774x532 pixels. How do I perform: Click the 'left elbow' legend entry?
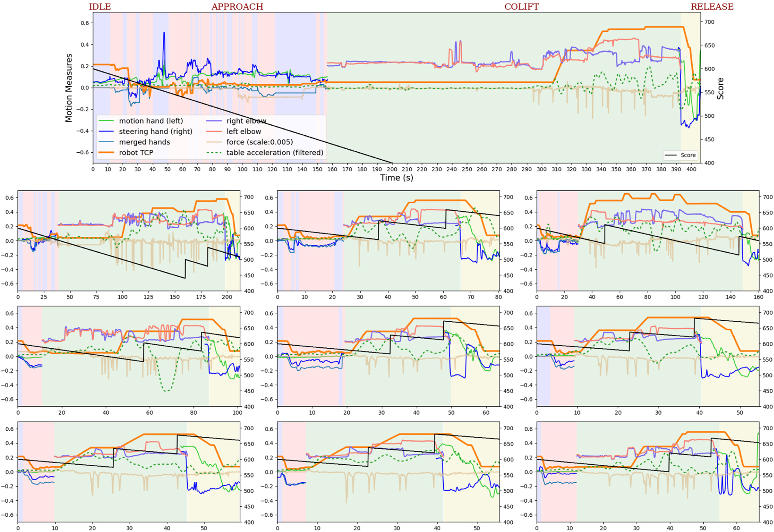coord(243,131)
